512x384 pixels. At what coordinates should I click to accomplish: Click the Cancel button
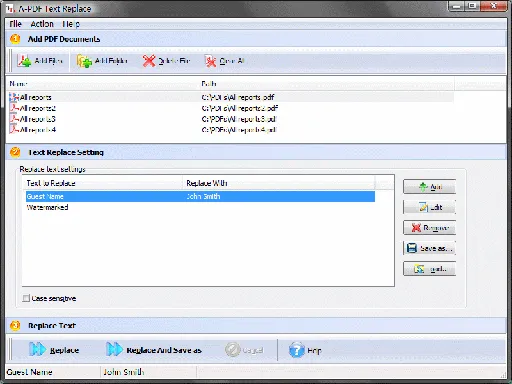244,350
